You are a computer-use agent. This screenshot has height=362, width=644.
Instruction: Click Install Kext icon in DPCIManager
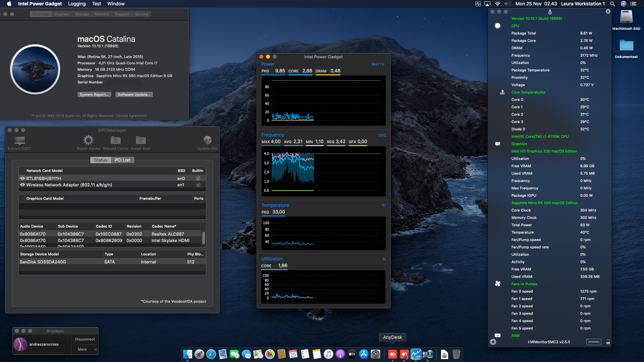tap(141, 140)
